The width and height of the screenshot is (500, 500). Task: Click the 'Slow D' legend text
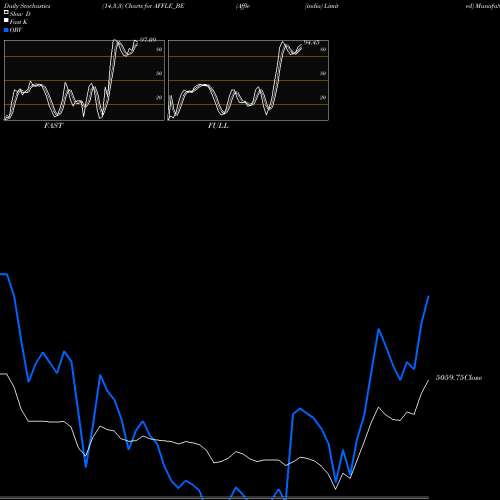[x=20, y=14]
